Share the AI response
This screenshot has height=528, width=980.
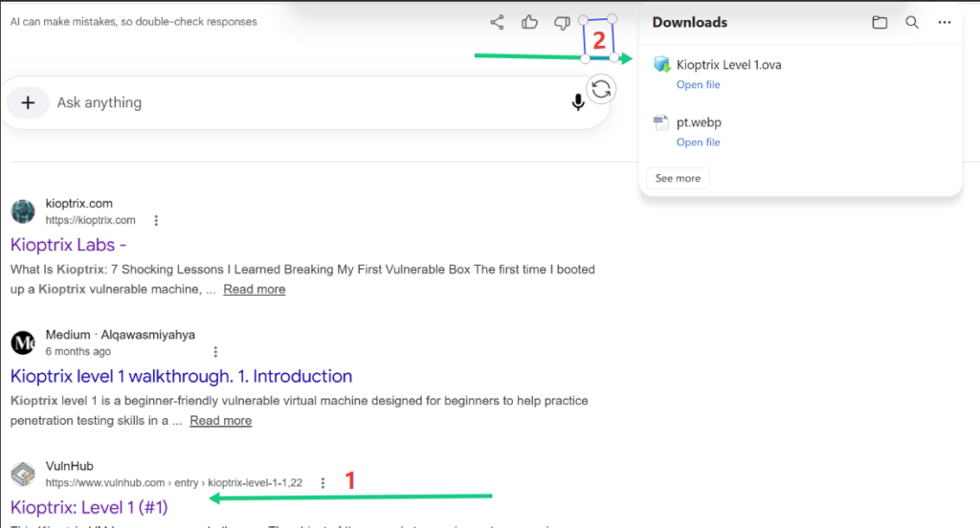click(497, 23)
